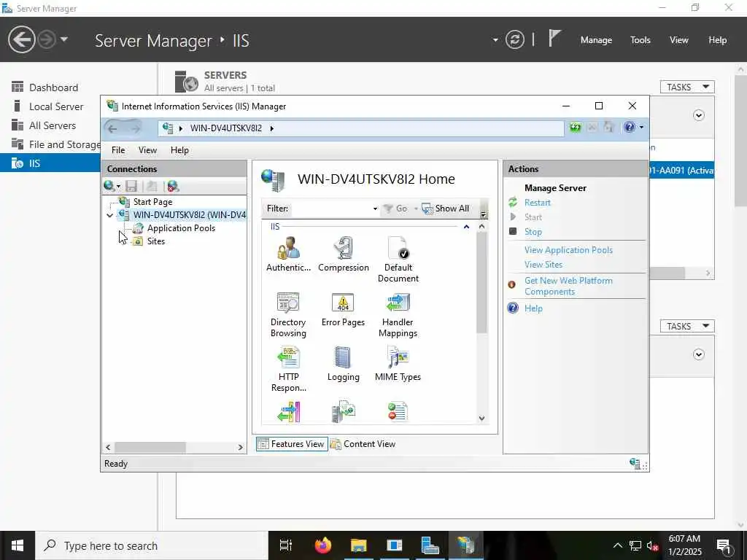Image resolution: width=747 pixels, height=560 pixels.
Task: Open the IIS Manager File menu
Action: [x=118, y=150]
